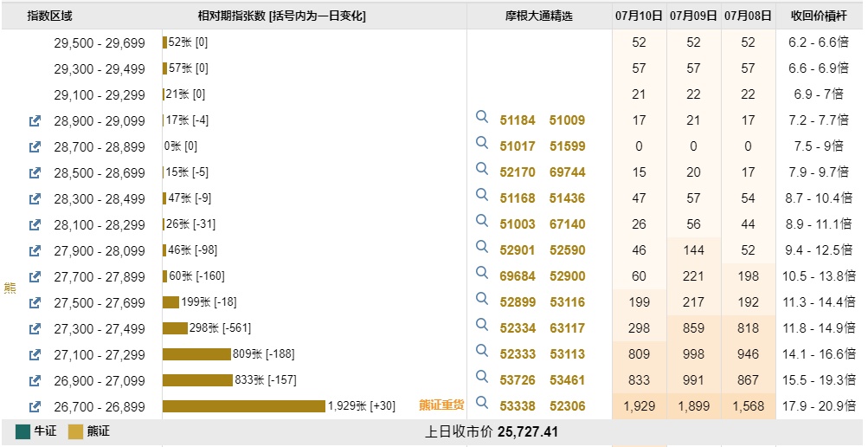Click the 熊证重货 label
The image size is (868, 447).
[x=441, y=405]
